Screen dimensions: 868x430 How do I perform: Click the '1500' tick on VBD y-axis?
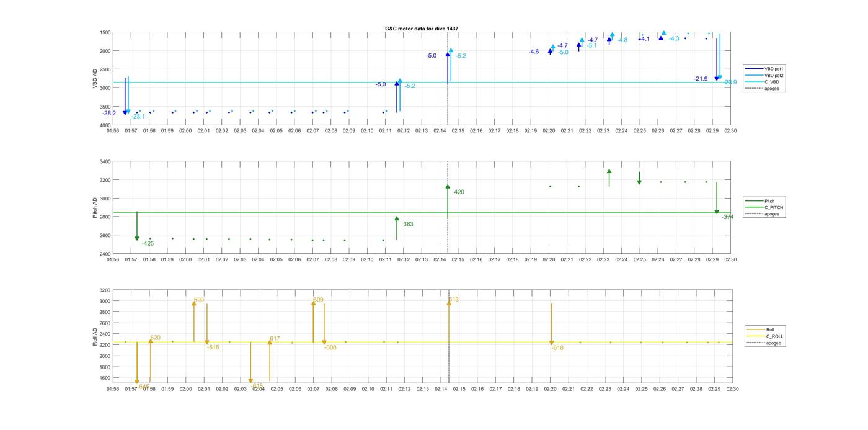104,32
